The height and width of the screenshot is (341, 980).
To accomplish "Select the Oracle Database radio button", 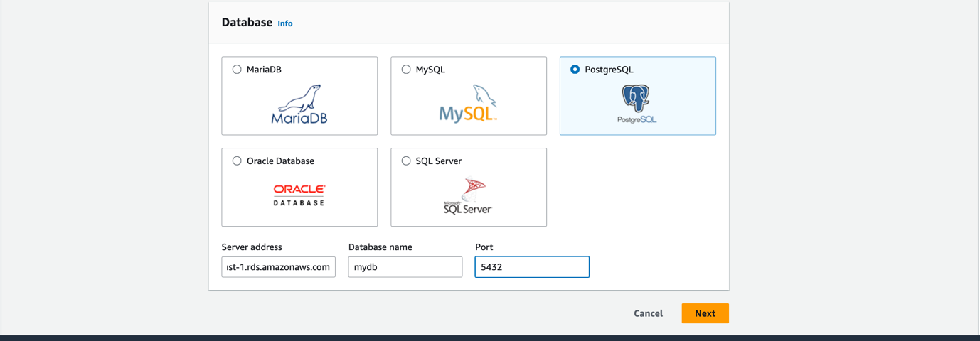I will tap(237, 161).
